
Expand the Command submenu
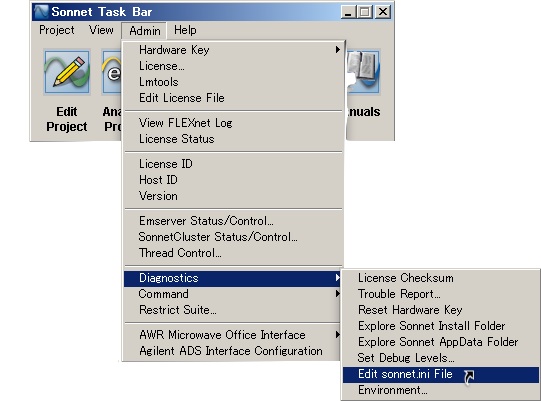click(x=233, y=294)
